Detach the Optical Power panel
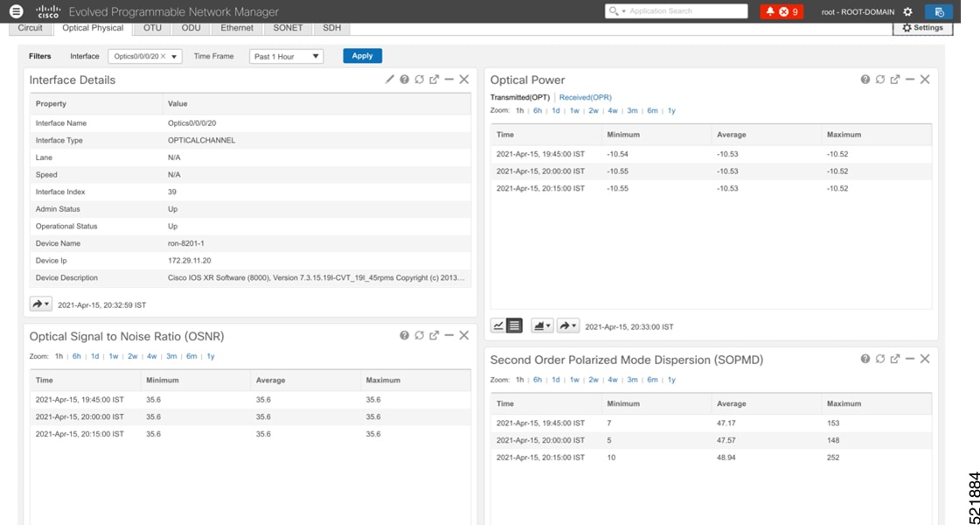980x525 pixels. pyautogui.click(x=895, y=80)
